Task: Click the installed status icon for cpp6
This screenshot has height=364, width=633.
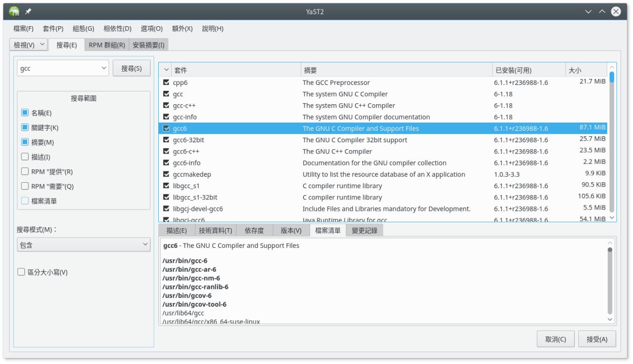Action: click(x=166, y=82)
